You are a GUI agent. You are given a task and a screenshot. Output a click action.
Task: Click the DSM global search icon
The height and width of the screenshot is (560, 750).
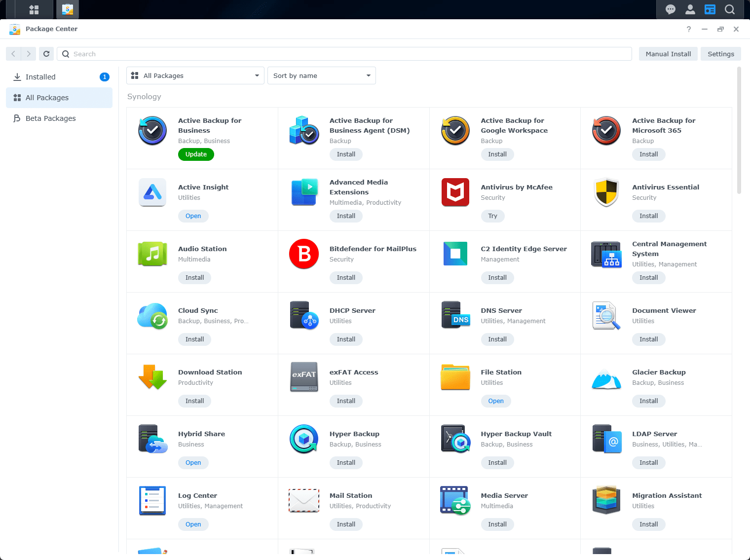click(x=730, y=9)
